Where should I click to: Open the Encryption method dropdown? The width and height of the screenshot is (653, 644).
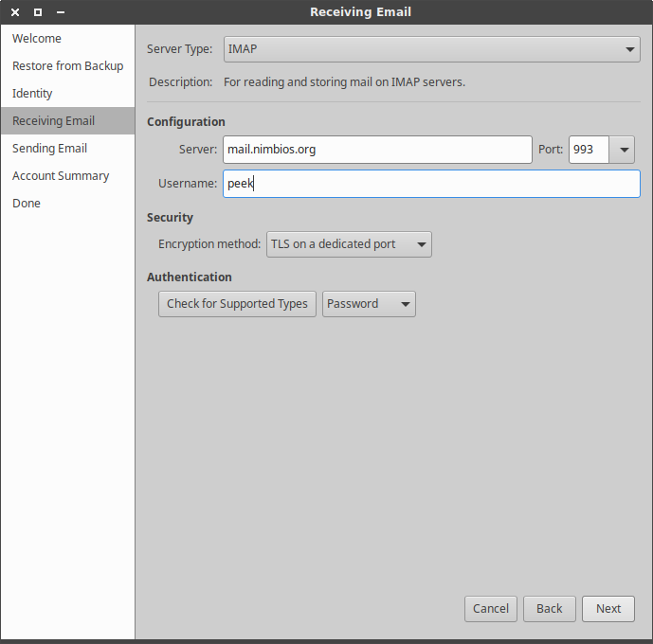[349, 244]
